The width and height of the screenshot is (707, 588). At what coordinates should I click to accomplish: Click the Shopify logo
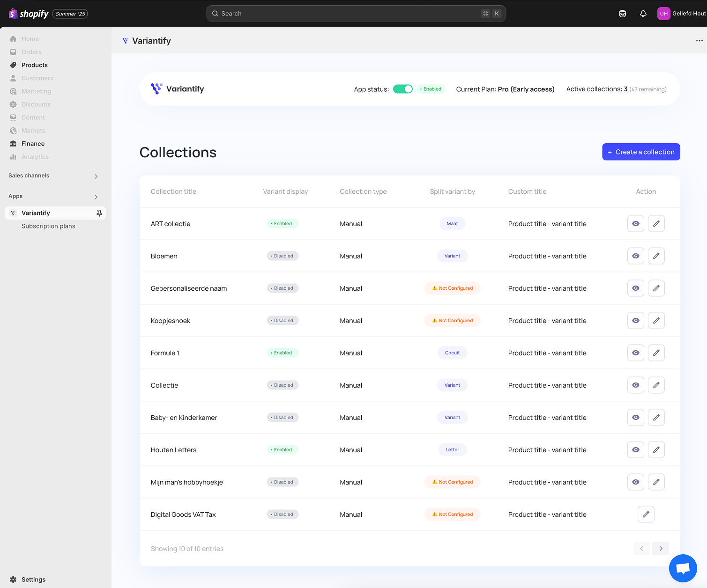coord(29,14)
